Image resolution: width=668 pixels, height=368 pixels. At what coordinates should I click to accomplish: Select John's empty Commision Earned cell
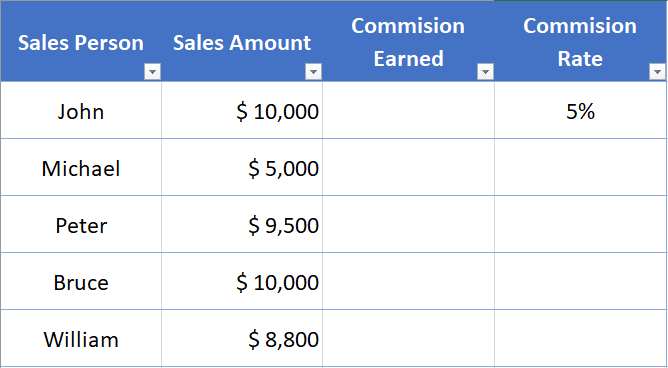[x=408, y=110]
